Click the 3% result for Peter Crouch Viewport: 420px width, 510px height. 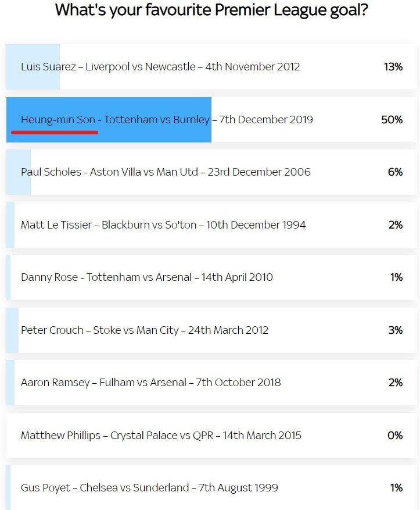396,330
